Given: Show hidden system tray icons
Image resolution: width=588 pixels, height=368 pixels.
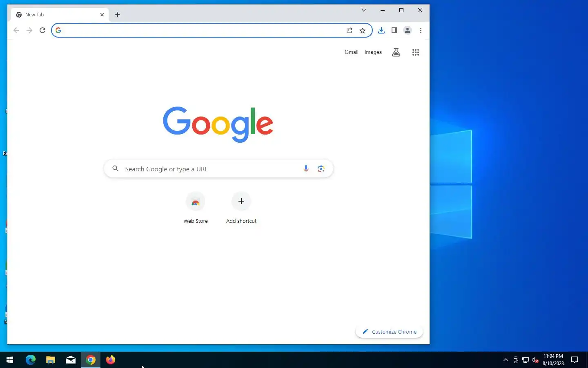Looking at the screenshot, I should tap(506, 360).
